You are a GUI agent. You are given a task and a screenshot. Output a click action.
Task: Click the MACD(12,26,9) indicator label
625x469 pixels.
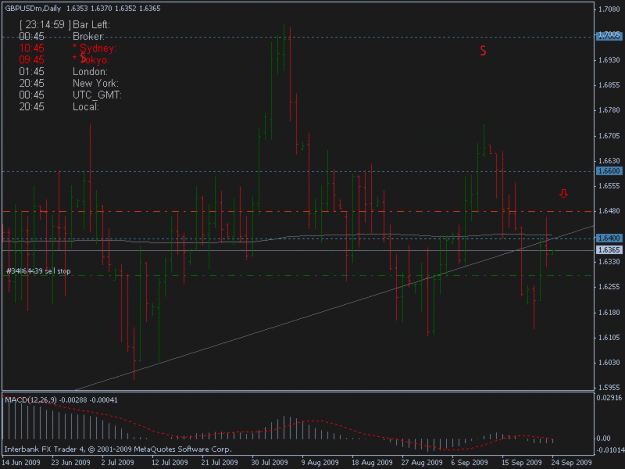(x=61, y=400)
